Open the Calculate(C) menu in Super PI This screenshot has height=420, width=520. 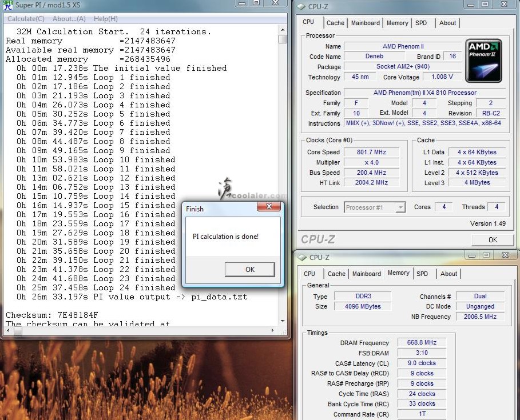coord(26,19)
